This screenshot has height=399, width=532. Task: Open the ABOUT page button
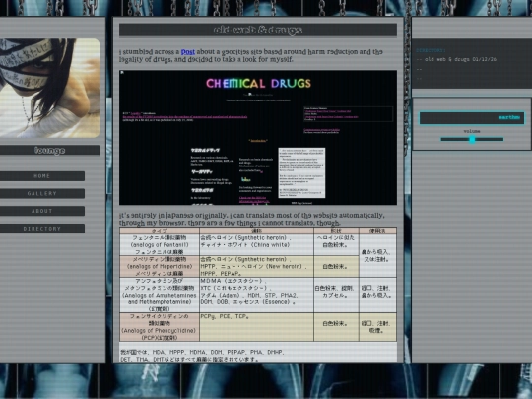42,211
